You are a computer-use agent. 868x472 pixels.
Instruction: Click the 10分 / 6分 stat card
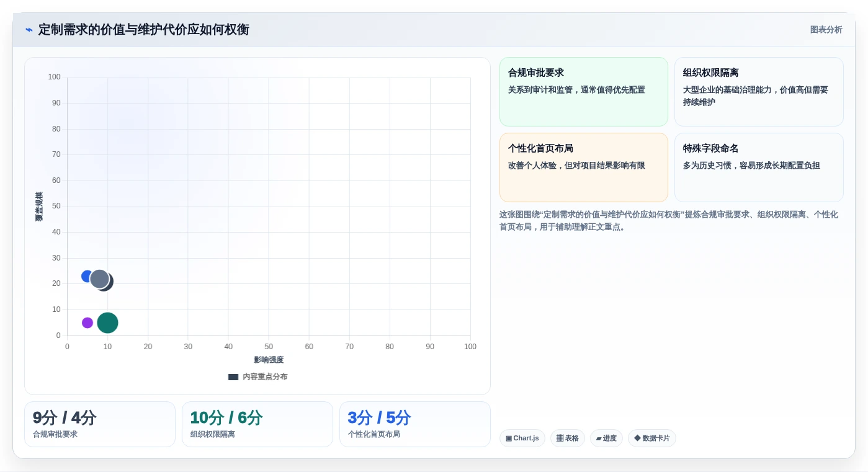(257, 424)
